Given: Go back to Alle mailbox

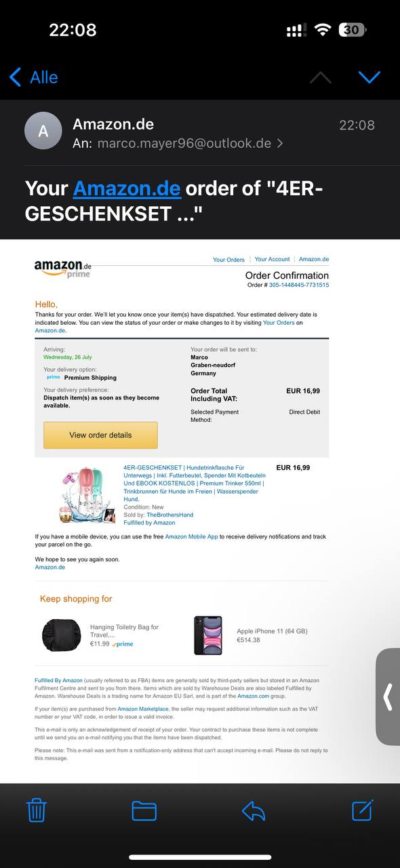Looking at the screenshot, I should coord(34,77).
